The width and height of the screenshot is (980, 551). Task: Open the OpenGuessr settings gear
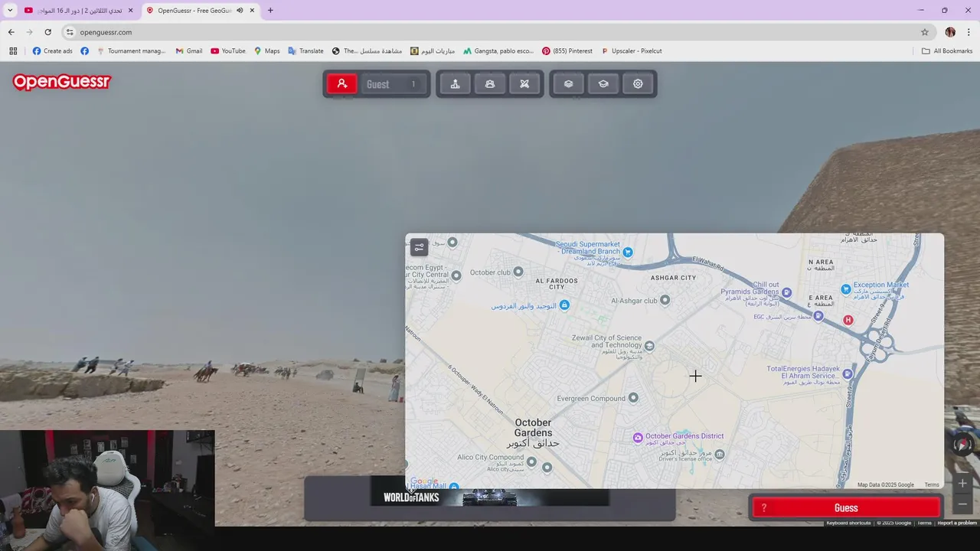pyautogui.click(x=638, y=84)
